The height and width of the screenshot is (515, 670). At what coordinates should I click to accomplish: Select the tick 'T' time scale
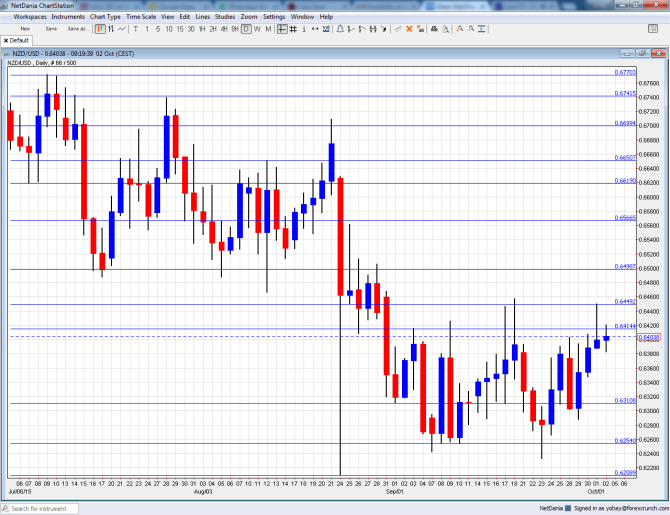coord(136,29)
